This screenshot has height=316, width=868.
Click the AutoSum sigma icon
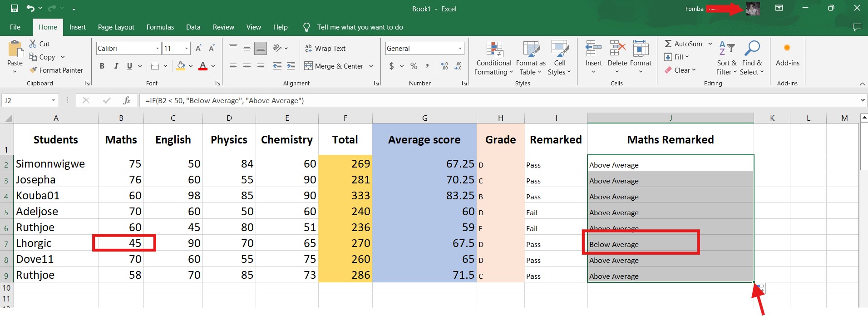tap(668, 44)
